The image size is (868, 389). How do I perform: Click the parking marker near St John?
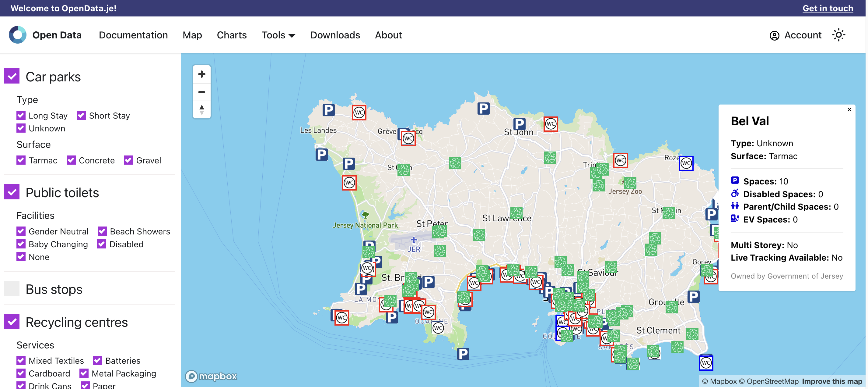[519, 124]
